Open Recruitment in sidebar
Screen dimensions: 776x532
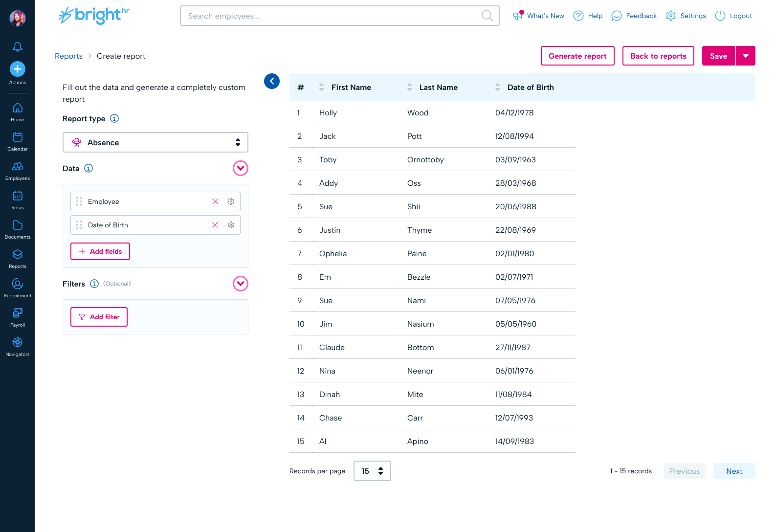[x=18, y=288]
